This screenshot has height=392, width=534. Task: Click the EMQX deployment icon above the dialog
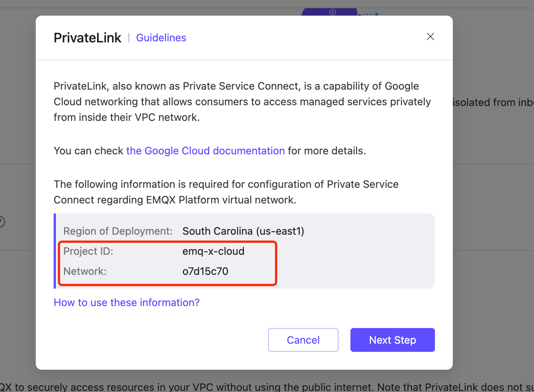pyautogui.click(x=333, y=12)
